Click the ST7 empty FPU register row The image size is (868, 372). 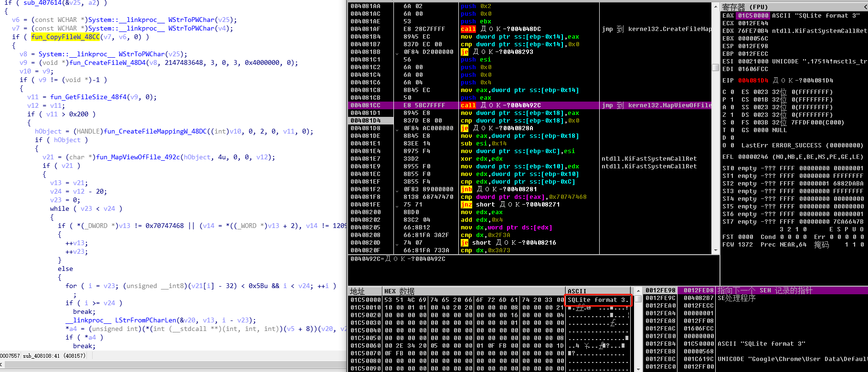coord(793,222)
